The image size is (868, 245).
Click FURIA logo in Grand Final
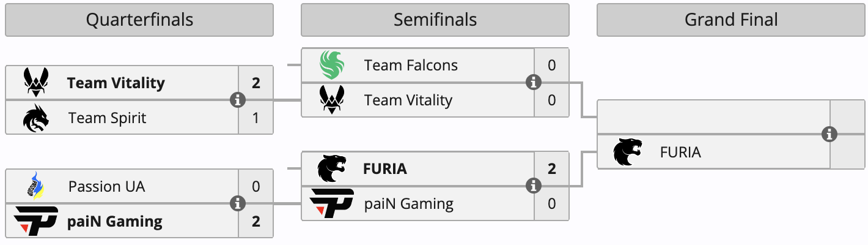pyautogui.click(x=628, y=152)
